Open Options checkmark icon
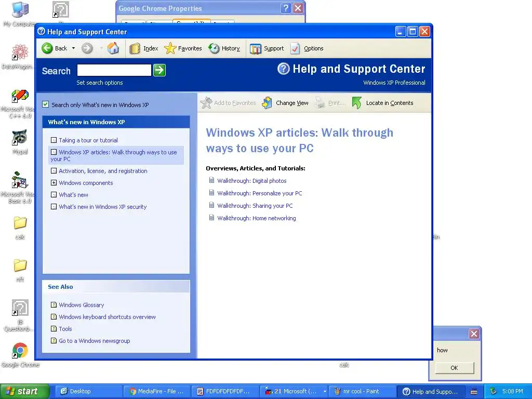Image resolution: width=532 pixels, height=399 pixels. pos(295,48)
